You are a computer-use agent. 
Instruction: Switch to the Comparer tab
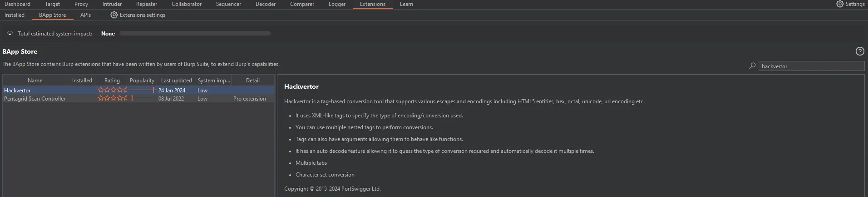(x=302, y=4)
